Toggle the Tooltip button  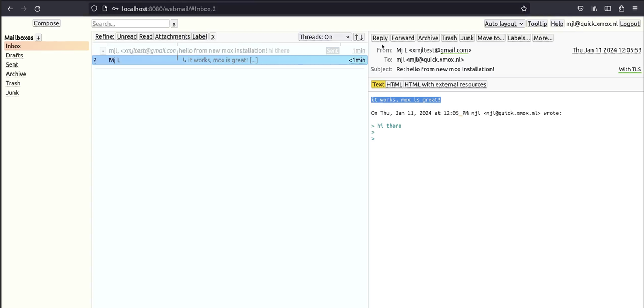tap(537, 24)
